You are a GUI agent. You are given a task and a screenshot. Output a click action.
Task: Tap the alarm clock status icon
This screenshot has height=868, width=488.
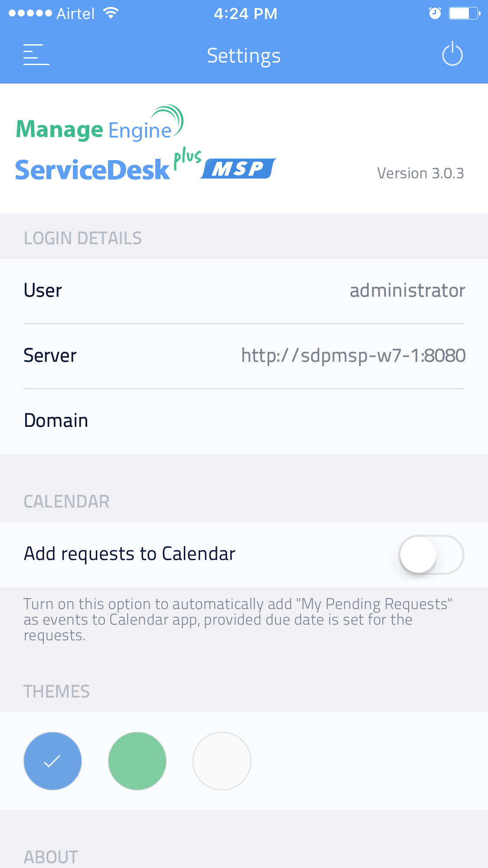(435, 13)
